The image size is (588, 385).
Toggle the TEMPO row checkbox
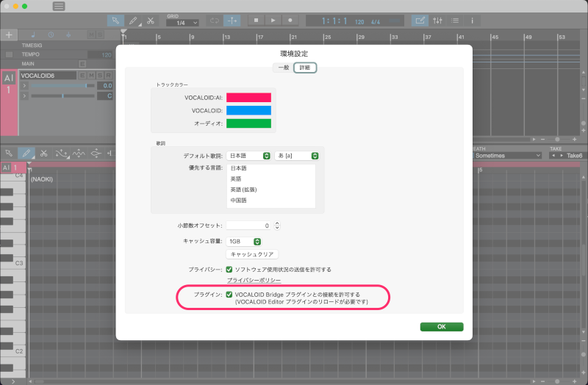point(9,54)
